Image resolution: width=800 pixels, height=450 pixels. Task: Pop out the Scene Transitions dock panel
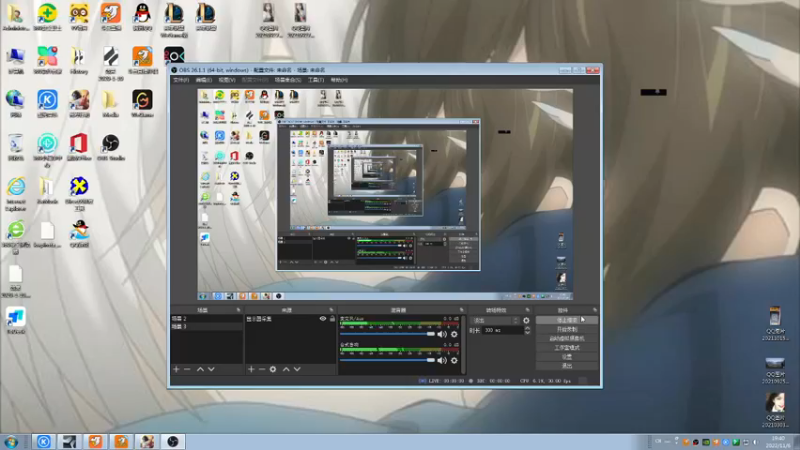(528, 310)
